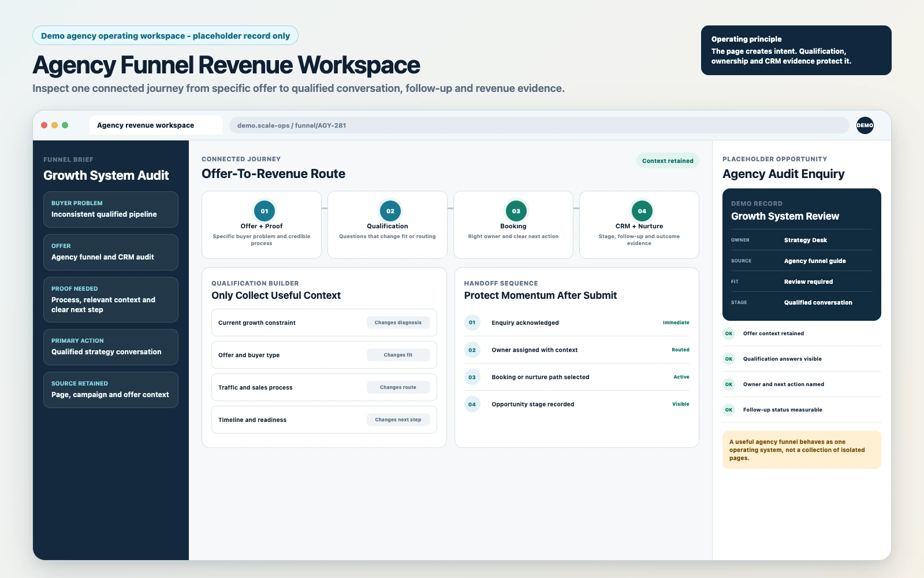Open the Buyer Problem brief card

111,209
